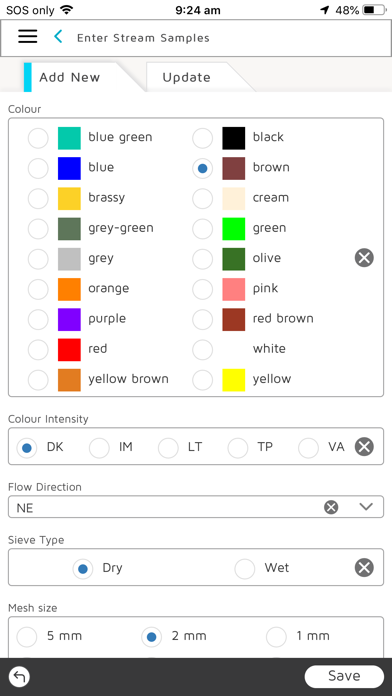Tap the Enter Stream Samples title

tap(143, 38)
